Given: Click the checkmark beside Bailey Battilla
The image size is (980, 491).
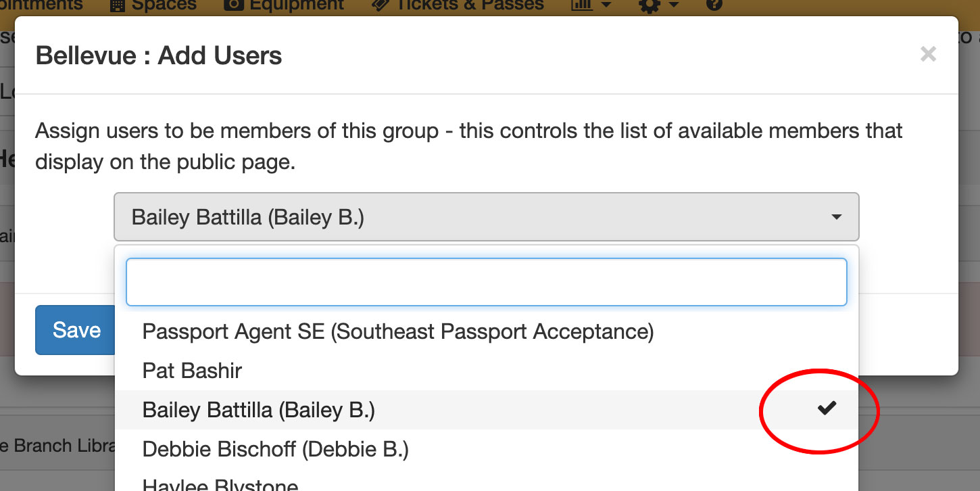Looking at the screenshot, I should pyautogui.click(x=827, y=408).
